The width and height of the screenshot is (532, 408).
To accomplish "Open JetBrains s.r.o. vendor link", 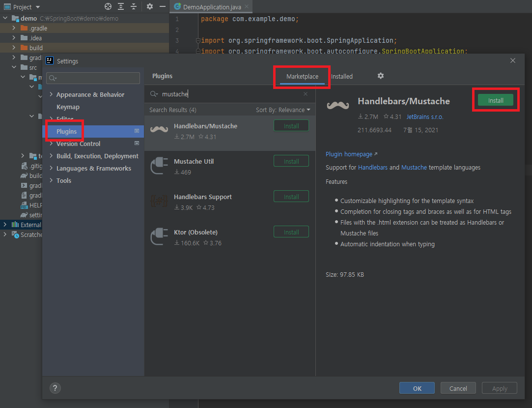I will (425, 117).
